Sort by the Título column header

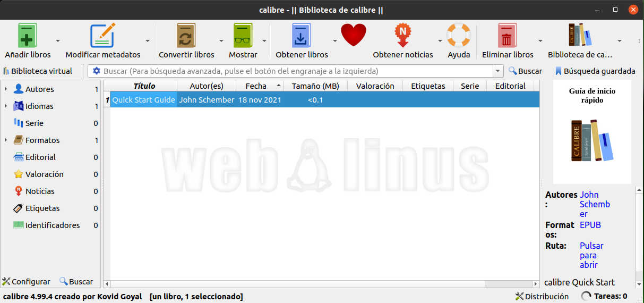coord(144,86)
